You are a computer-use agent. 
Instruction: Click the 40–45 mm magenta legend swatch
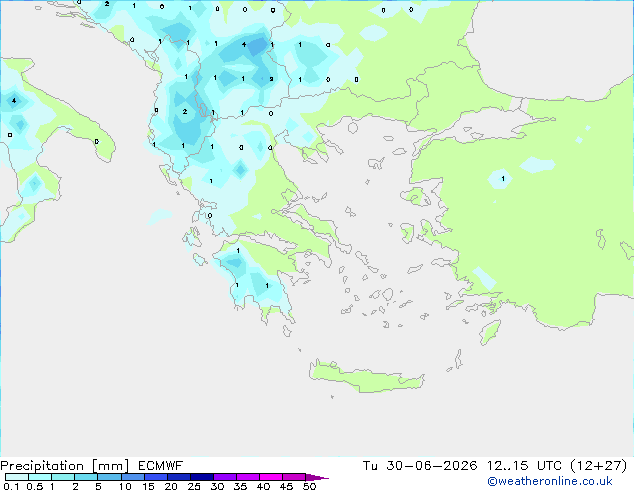(x=271, y=477)
